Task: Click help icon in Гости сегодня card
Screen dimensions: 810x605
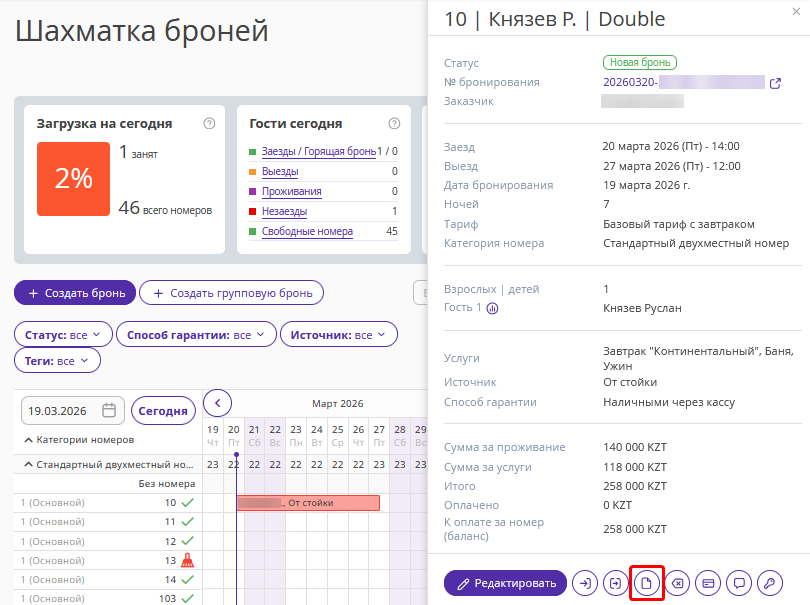Action: coord(394,123)
